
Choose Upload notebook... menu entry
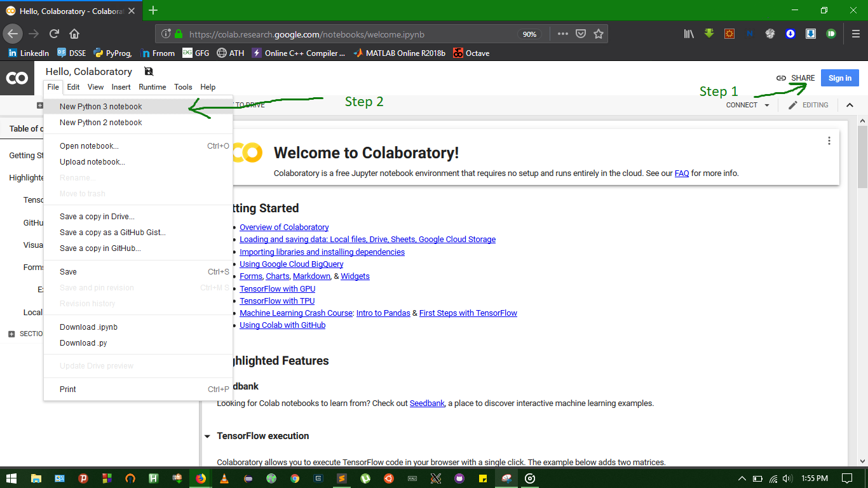point(138,162)
